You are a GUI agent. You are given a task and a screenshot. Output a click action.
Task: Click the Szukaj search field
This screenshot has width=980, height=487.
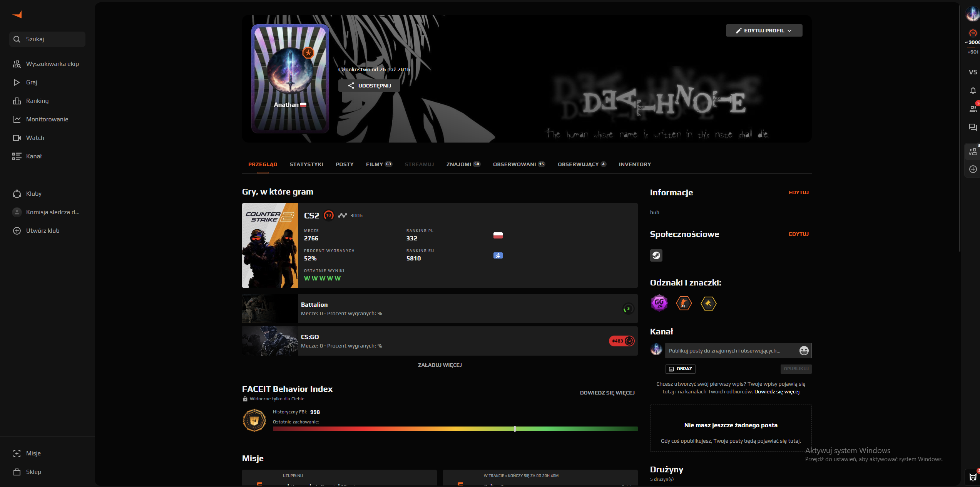point(47,39)
